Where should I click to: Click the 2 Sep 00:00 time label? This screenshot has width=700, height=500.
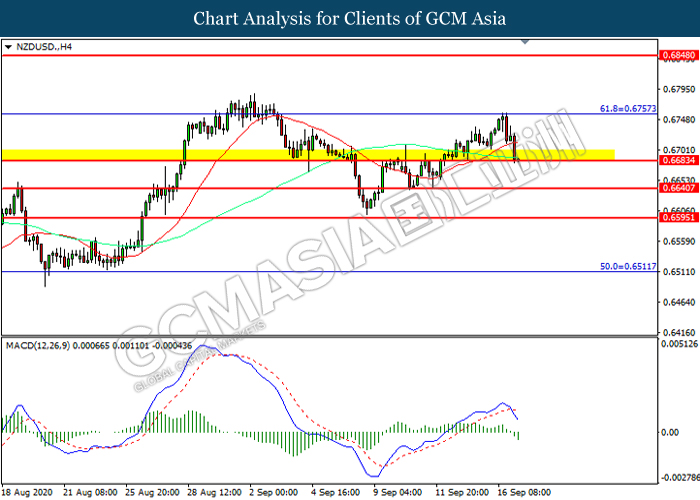pos(274,492)
